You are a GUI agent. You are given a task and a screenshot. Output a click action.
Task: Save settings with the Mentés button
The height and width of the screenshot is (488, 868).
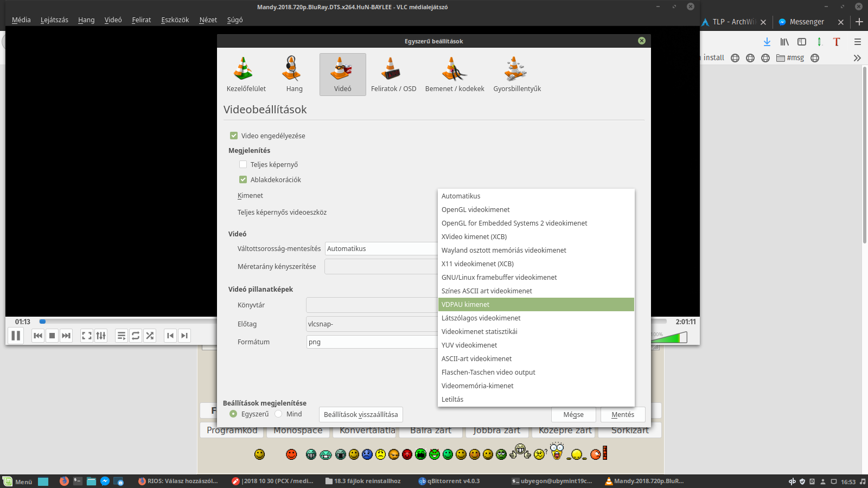[x=623, y=414]
